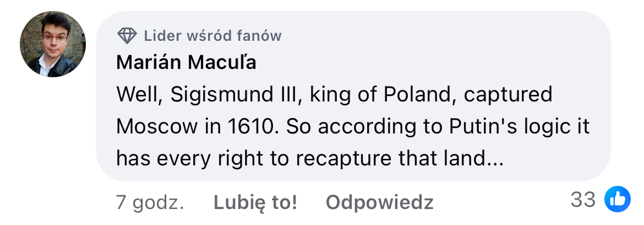Reply using the "Odpowiedz" button
The image size is (644, 225).
click(x=379, y=202)
